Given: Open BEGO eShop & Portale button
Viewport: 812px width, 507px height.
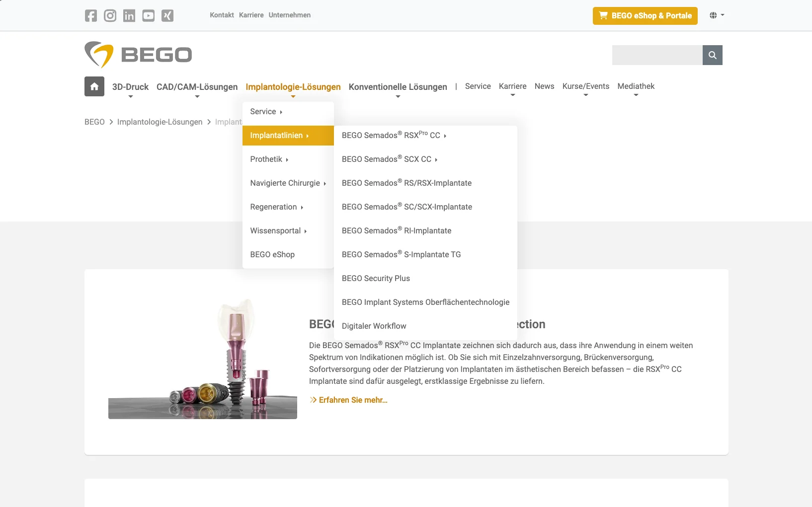Looking at the screenshot, I should (645, 16).
